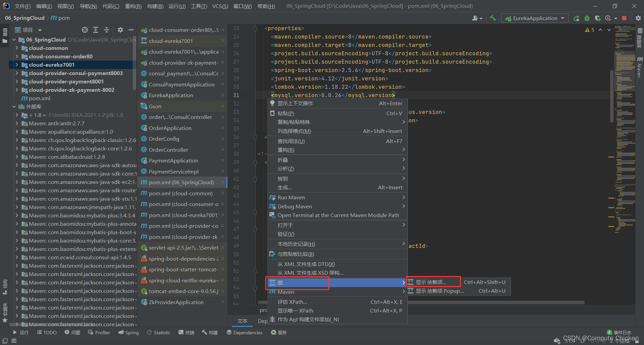Stop the running application with the red square icon
644x345 pixels.
[624, 18]
